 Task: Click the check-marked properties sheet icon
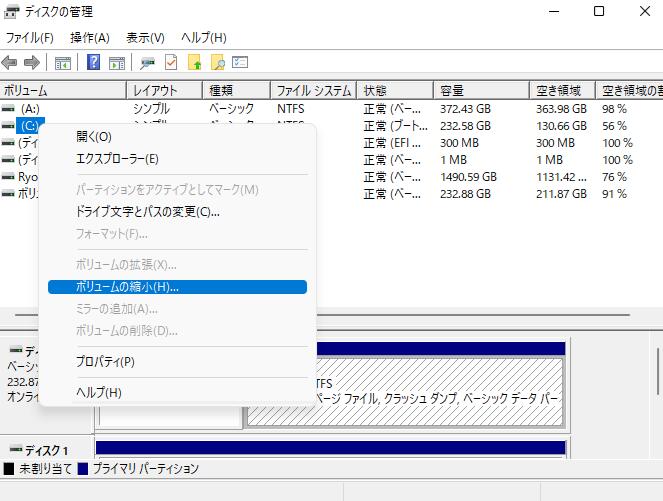point(171,62)
